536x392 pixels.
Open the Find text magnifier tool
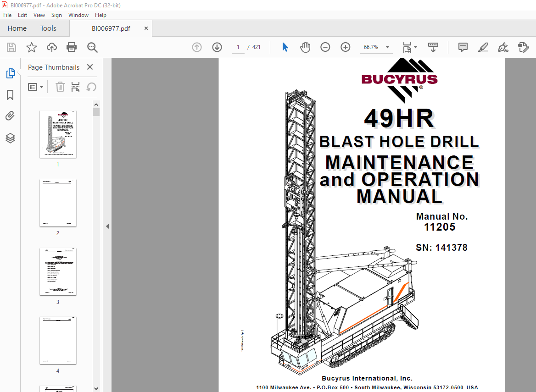point(92,47)
